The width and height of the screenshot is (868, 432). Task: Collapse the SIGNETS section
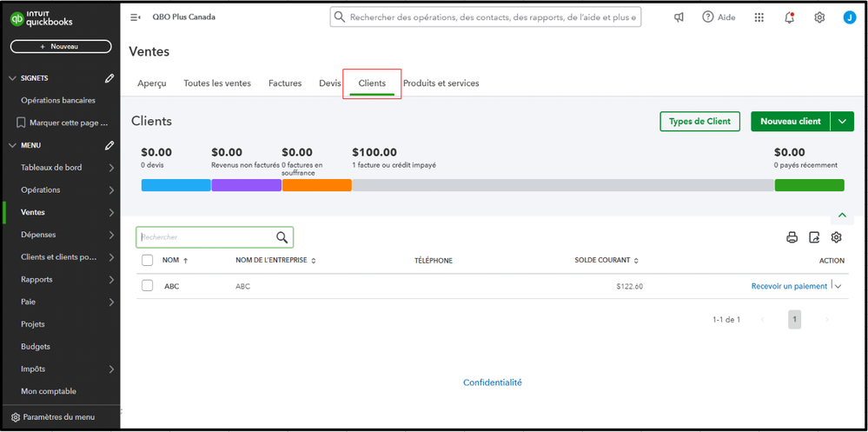click(13, 78)
